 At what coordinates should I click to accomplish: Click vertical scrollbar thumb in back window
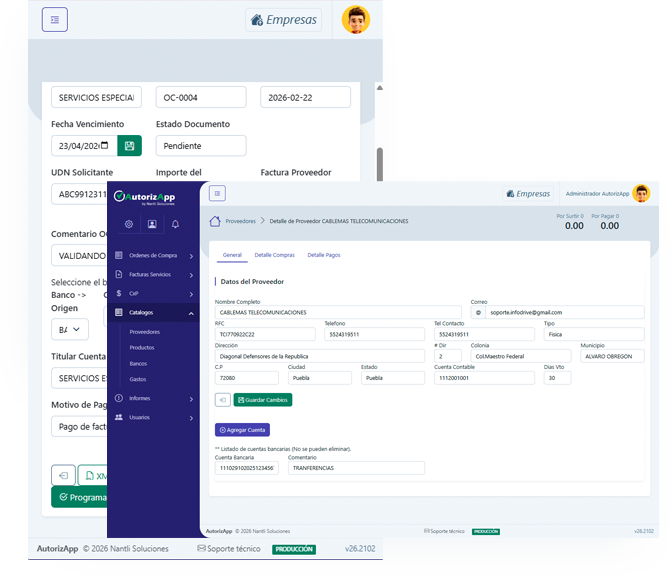click(x=380, y=164)
